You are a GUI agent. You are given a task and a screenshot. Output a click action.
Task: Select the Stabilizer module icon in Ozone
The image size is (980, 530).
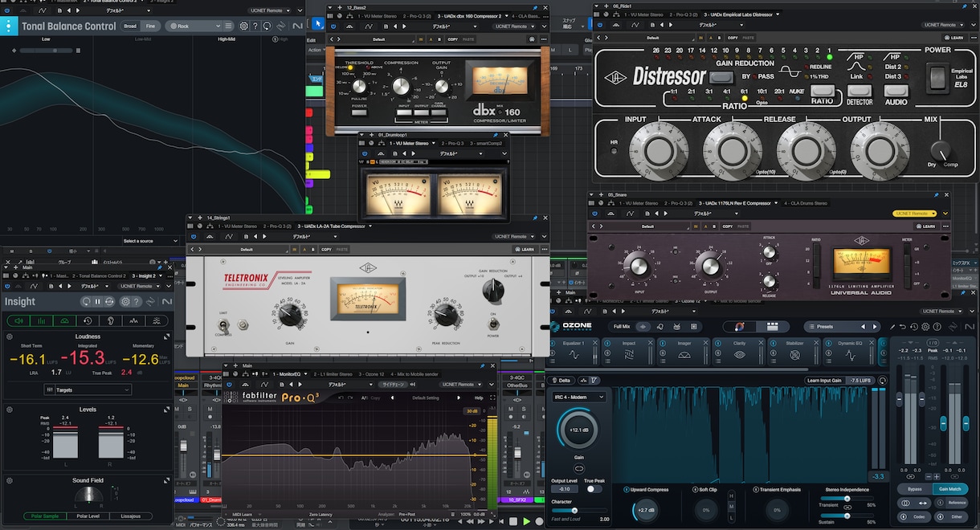click(x=795, y=354)
